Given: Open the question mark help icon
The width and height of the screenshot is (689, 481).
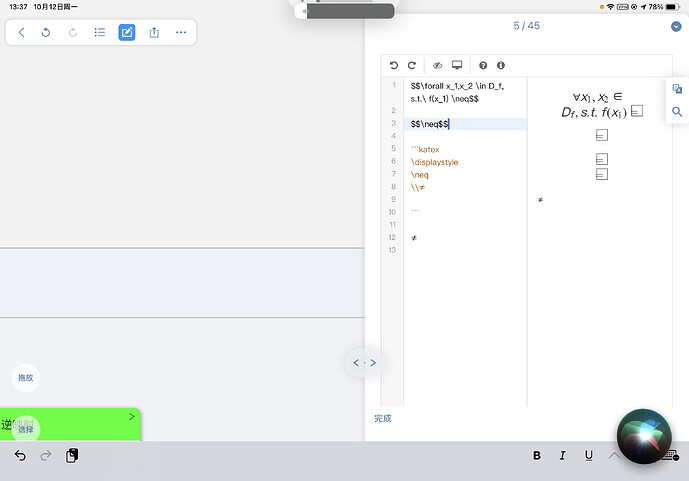Looking at the screenshot, I should (483, 65).
